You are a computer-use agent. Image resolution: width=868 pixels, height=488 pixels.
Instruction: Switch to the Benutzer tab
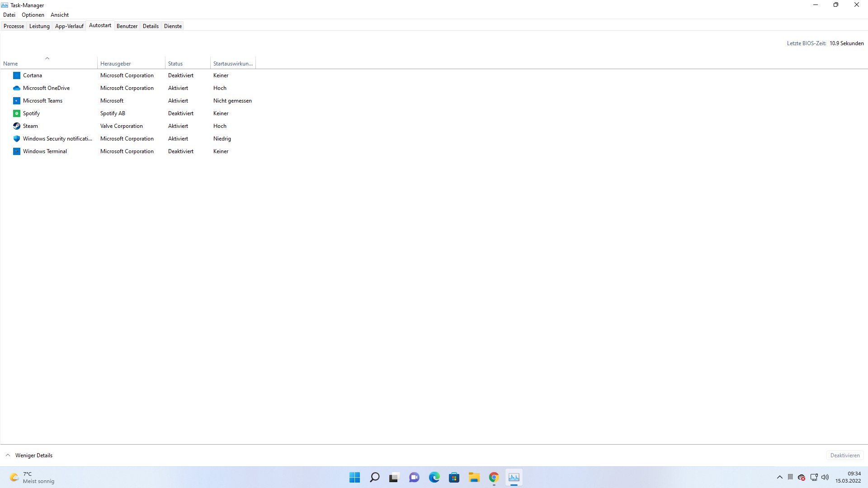coord(127,26)
